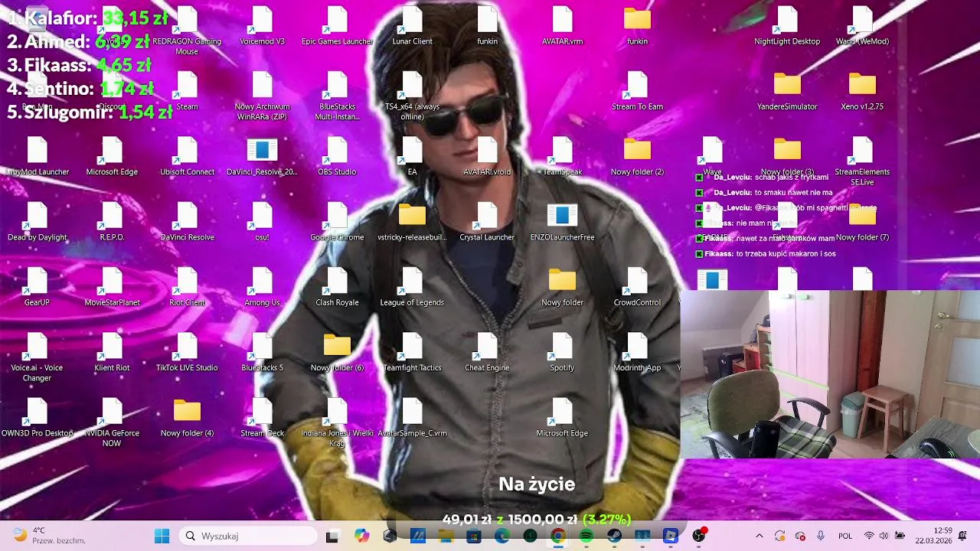Select the TikTok LIVE Studio shortcut
The width and height of the screenshot is (980, 551).
(187, 351)
